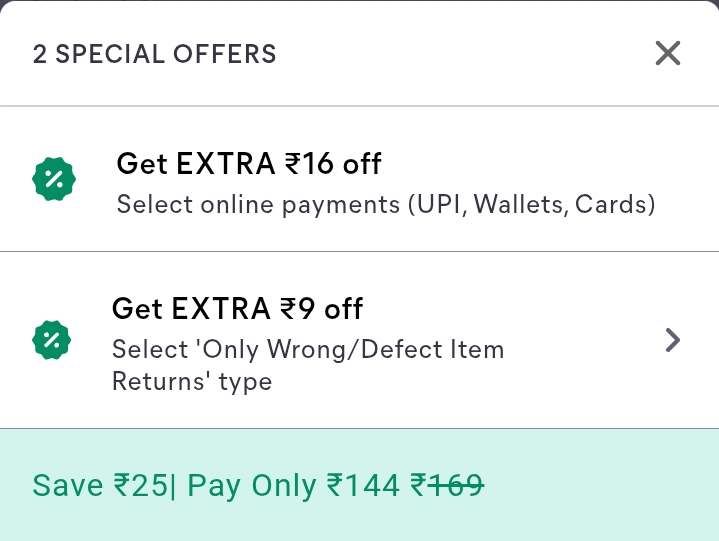
Task: Tap "Select 'Only Wrong/Defect Item" description line
Action: click(308, 350)
